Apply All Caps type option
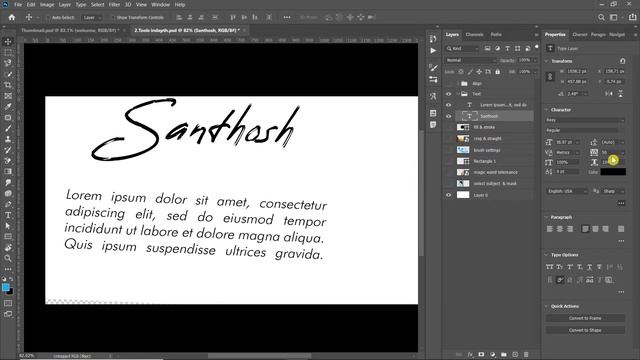Screen dimensions: 640x360 (x=549, y=267)
